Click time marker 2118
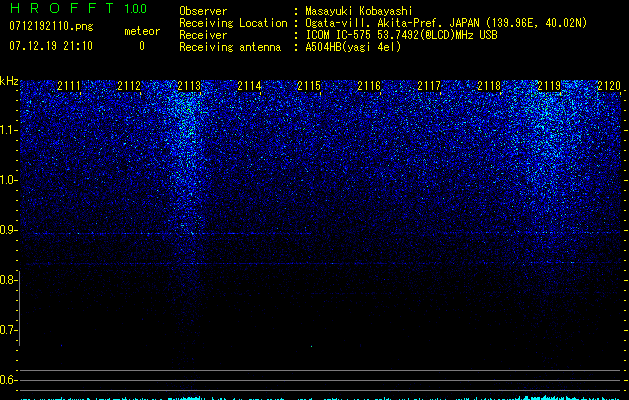 [x=489, y=86]
